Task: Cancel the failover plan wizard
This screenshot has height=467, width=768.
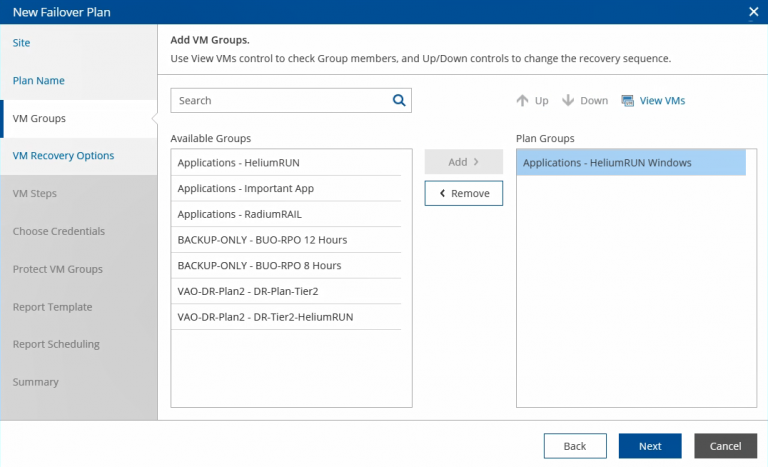Action: pos(725,446)
